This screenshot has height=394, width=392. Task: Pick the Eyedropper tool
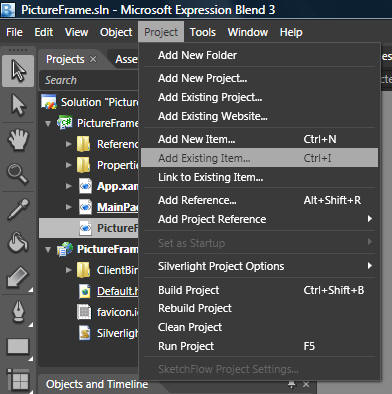coord(18,209)
